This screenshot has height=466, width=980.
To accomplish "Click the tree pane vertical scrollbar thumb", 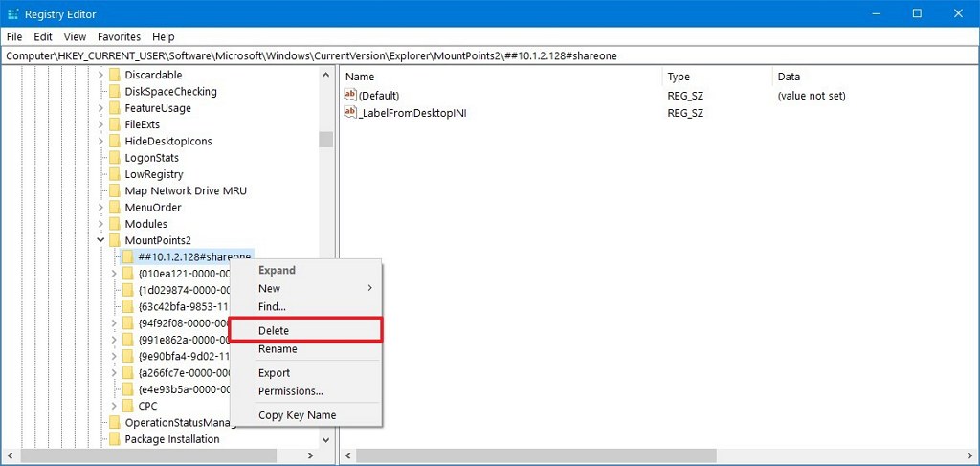I will (x=325, y=139).
